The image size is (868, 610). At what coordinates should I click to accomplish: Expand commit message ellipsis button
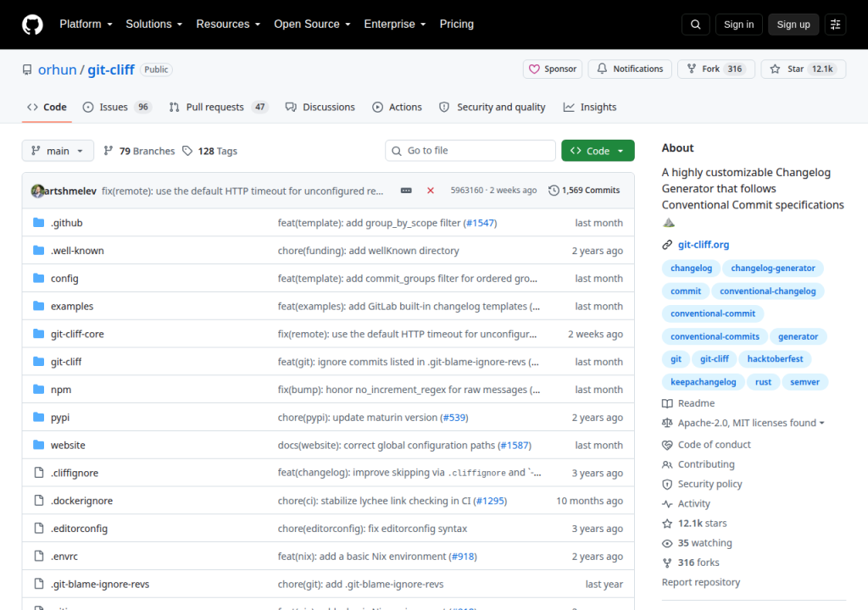pyautogui.click(x=406, y=191)
